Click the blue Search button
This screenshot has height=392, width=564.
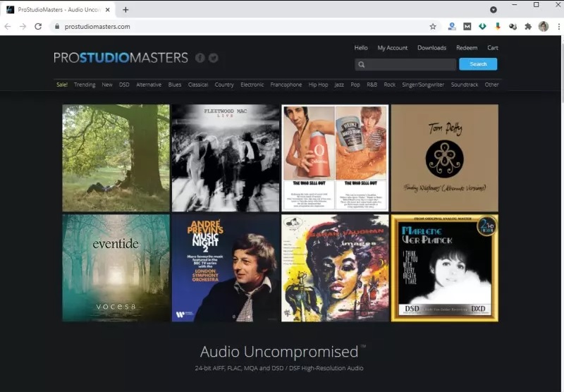[478, 64]
